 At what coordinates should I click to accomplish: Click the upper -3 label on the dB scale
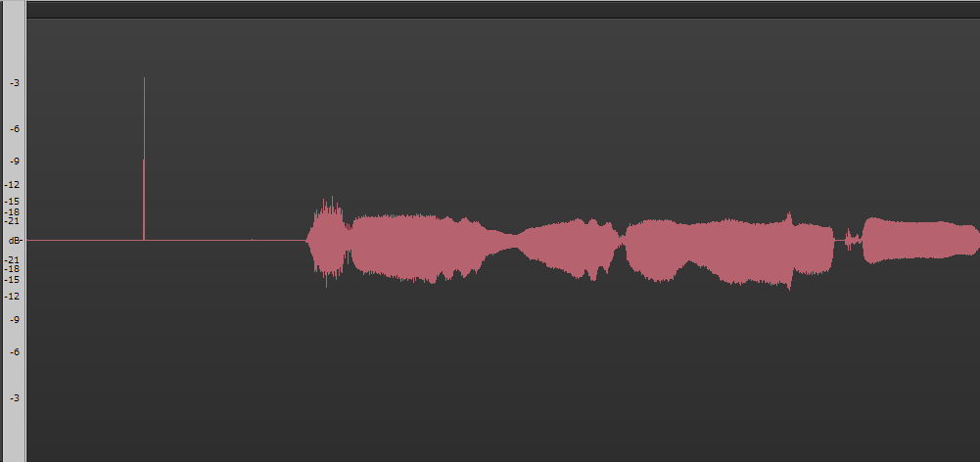(15, 83)
